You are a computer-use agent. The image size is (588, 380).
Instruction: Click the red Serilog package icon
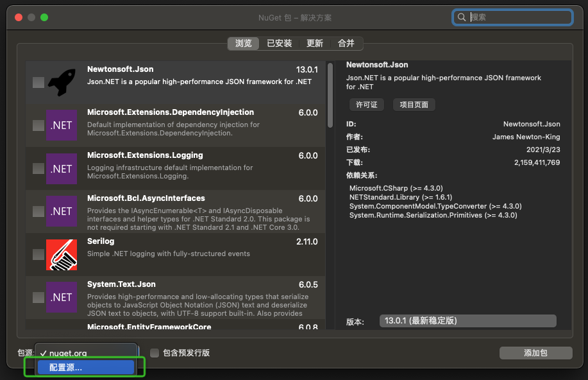click(62, 255)
